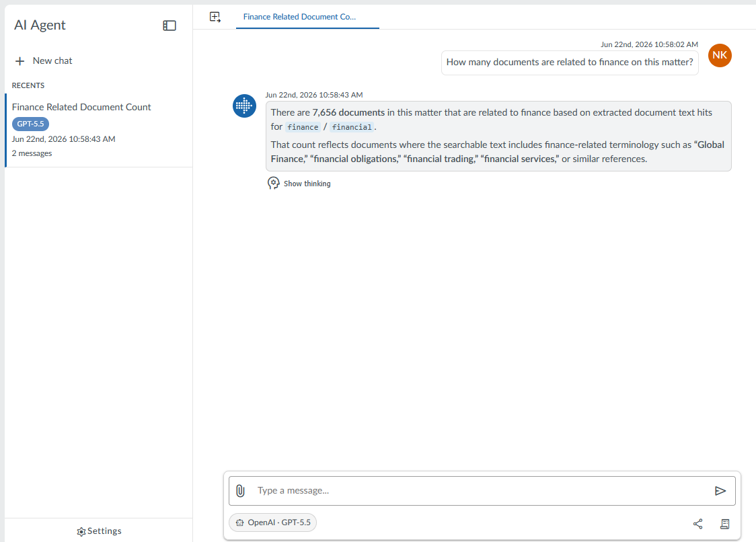This screenshot has width=756, height=542.
Task: Open Settings at sidebar bottom
Action: tap(99, 531)
